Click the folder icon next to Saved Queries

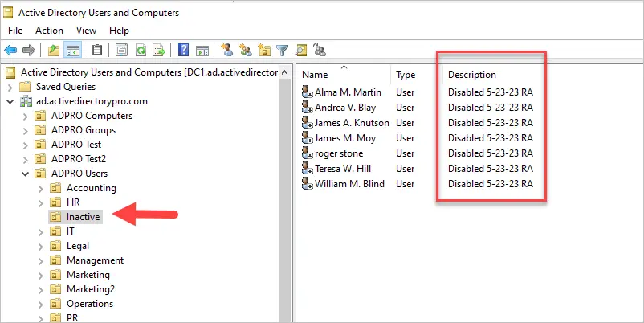[x=26, y=87]
